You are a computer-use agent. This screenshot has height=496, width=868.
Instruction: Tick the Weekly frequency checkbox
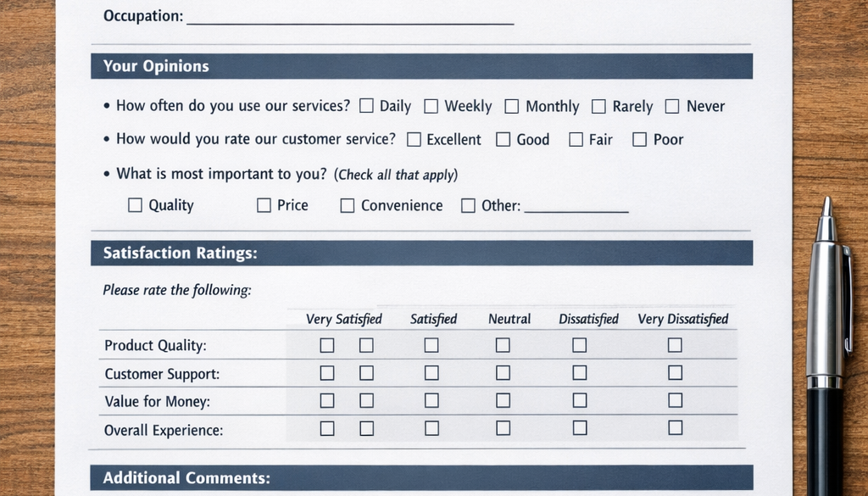click(x=431, y=106)
